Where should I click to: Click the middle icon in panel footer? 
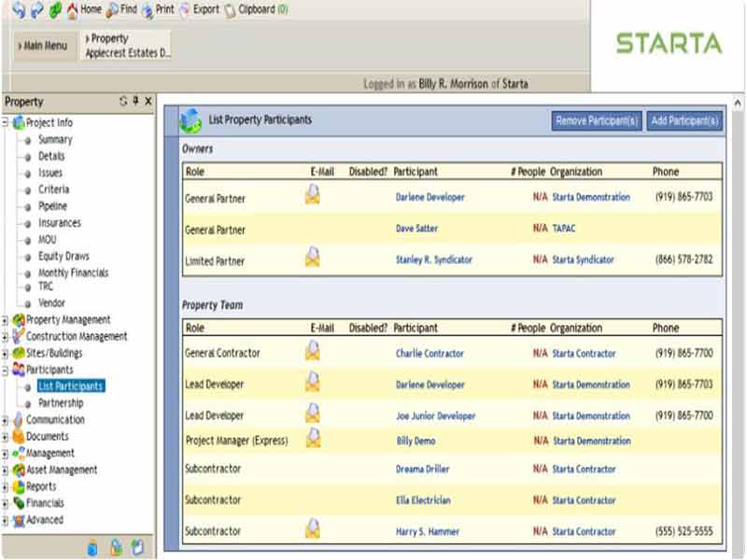tap(116, 548)
